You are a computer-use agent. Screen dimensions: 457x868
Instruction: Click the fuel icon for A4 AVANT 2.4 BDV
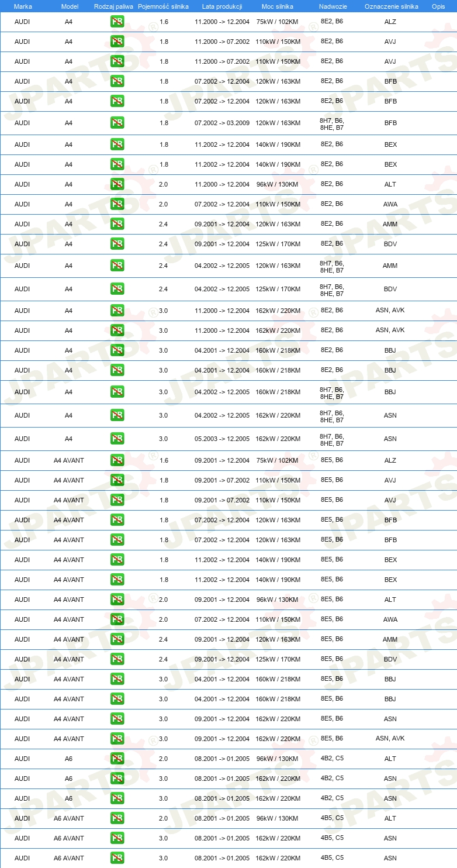tap(117, 659)
